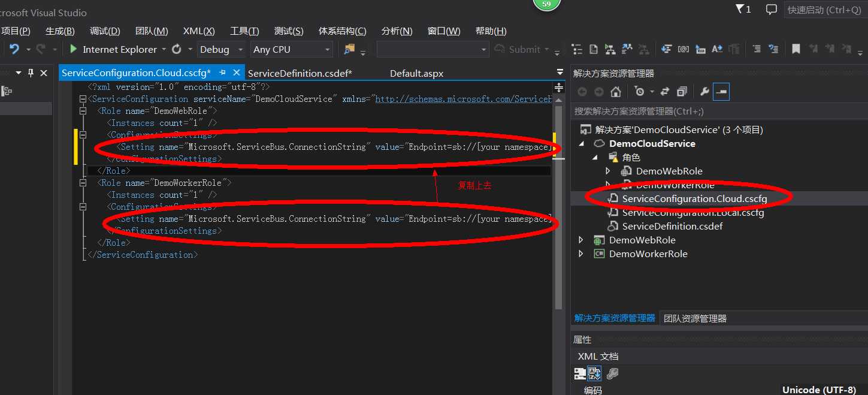Click the show schema list icon in XML toolbar
The width and height of the screenshot is (868, 395).
(x=577, y=49)
